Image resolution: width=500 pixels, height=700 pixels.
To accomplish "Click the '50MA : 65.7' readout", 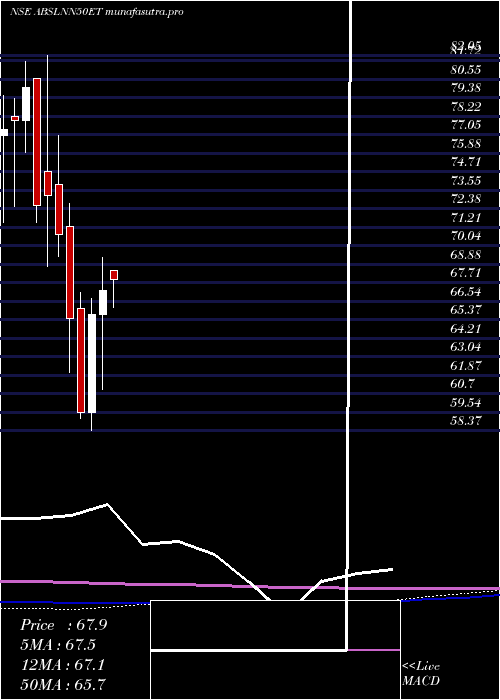I will tap(63, 685).
